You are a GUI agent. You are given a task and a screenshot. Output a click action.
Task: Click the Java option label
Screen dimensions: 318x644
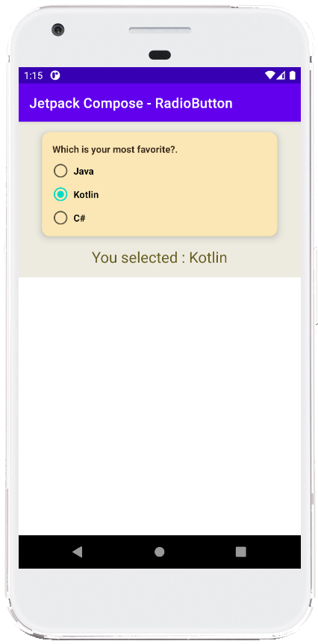coord(84,172)
